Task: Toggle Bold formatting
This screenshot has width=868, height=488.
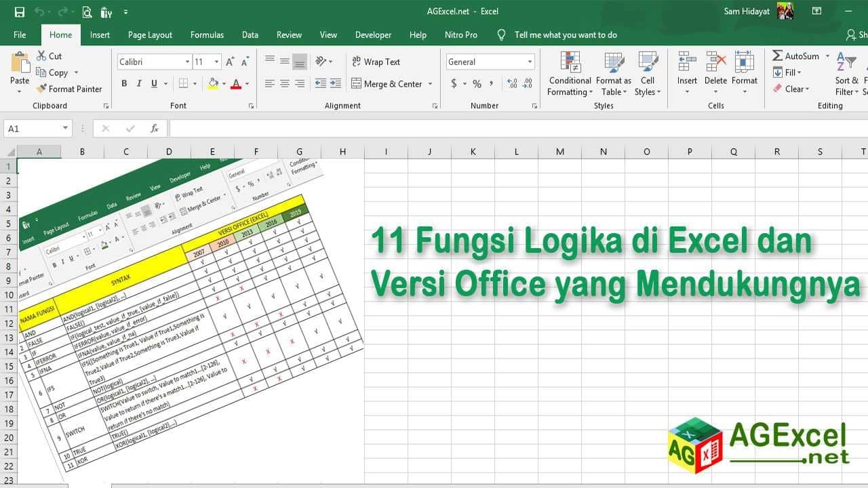Action: pos(124,83)
